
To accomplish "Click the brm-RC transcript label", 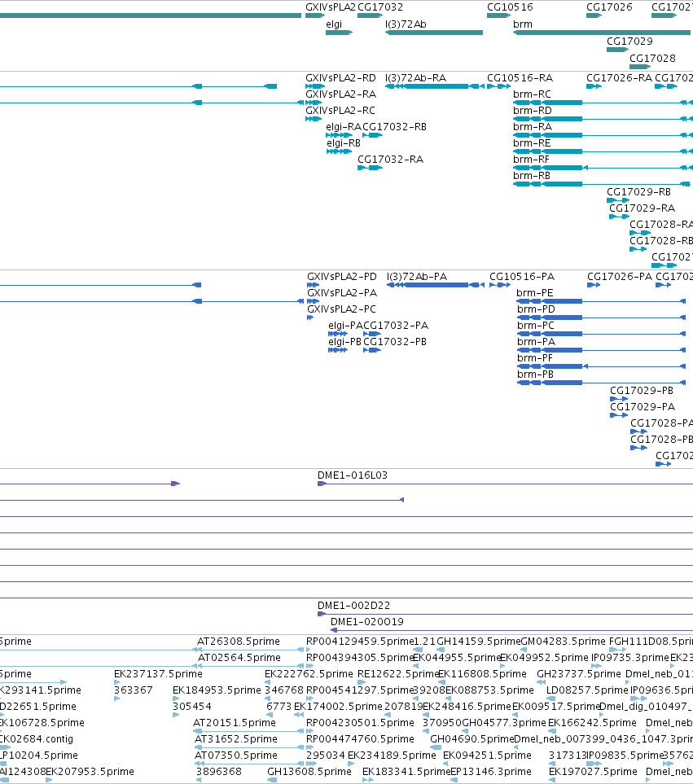I will point(532,94).
